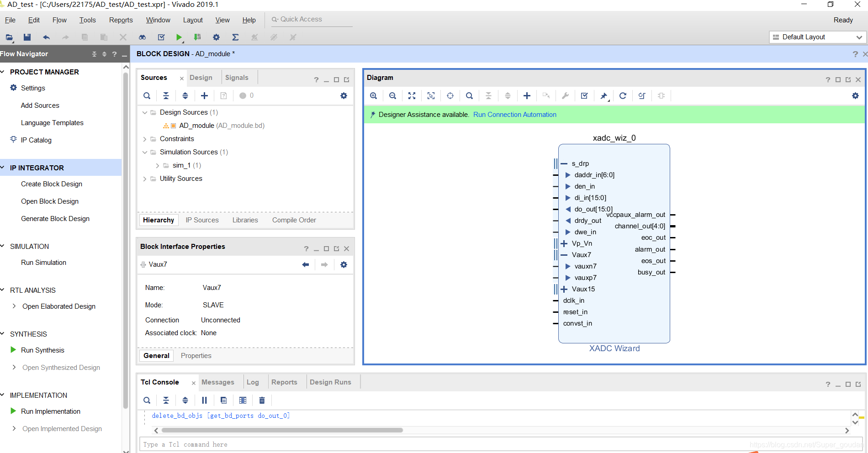The height and width of the screenshot is (453, 868).
Task: Open the IP Catalog
Action: tap(36, 140)
